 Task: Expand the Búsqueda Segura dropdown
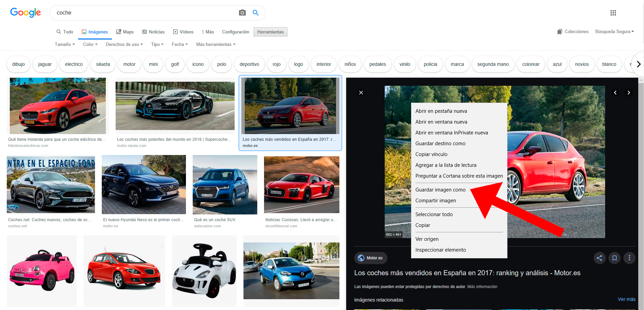pos(614,31)
